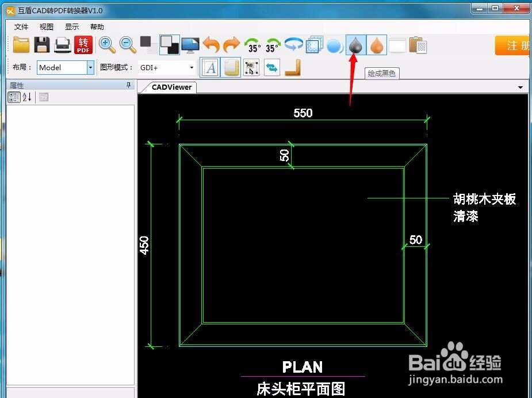Image resolution: width=532 pixels, height=398 pixels.
Task: Click the stacked layers icon
Action: pyautogui.click(x=315, y=45)
